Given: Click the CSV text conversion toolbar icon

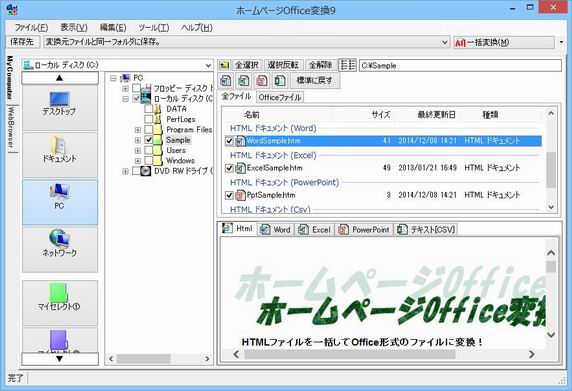Looking at the screenshot, I should (x=280, y=80).
